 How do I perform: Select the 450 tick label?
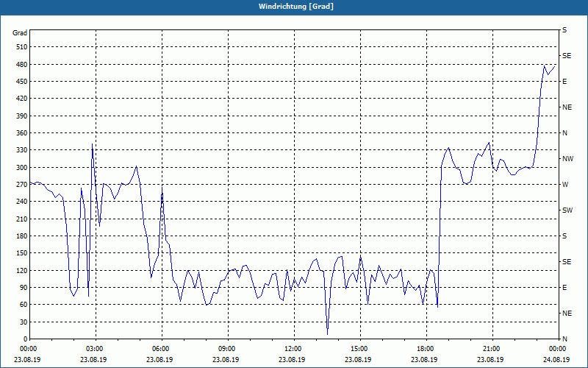(22, 82)
